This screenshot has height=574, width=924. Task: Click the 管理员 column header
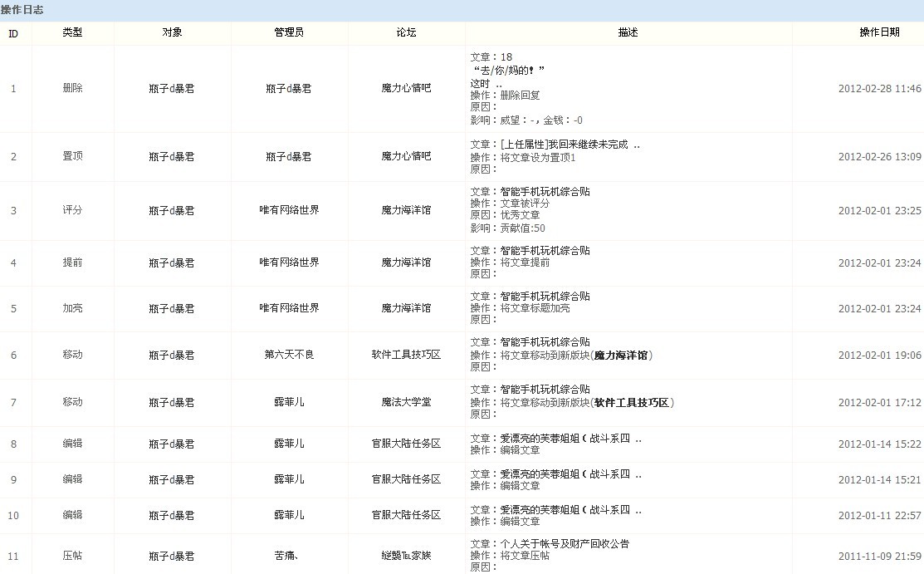click(x=289, y=32)
